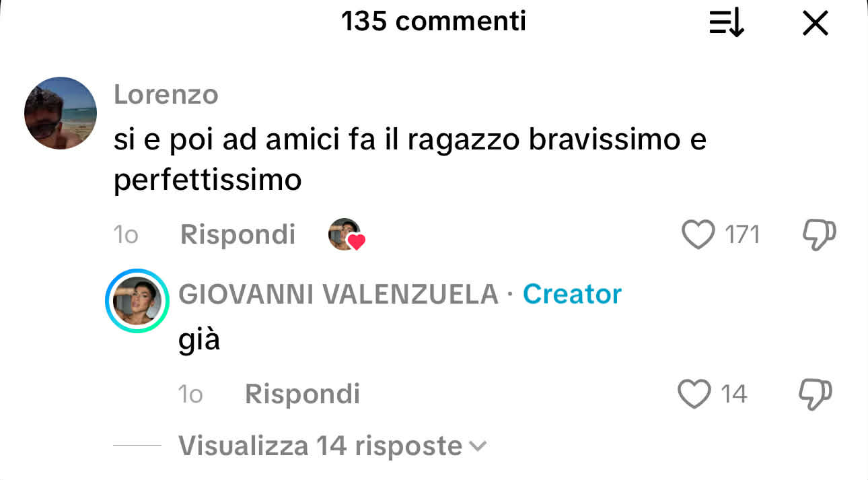The width and height of the screenshot is (868, 480).
Task: Close the comments panel with the X
Action: point(816,24)
